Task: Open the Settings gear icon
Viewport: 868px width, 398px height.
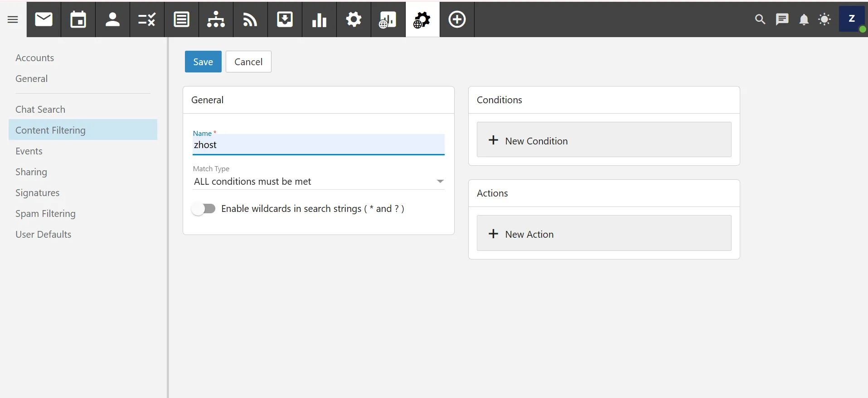Action: click(354, 19)
